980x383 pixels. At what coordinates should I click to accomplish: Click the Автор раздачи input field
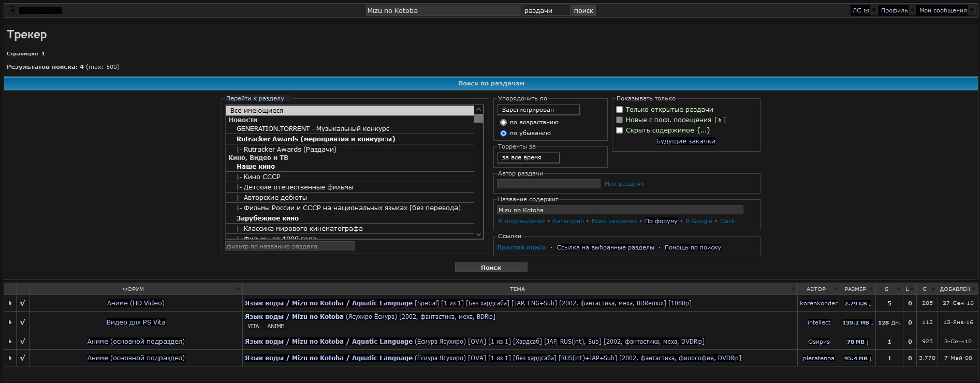tap(548, 184)
